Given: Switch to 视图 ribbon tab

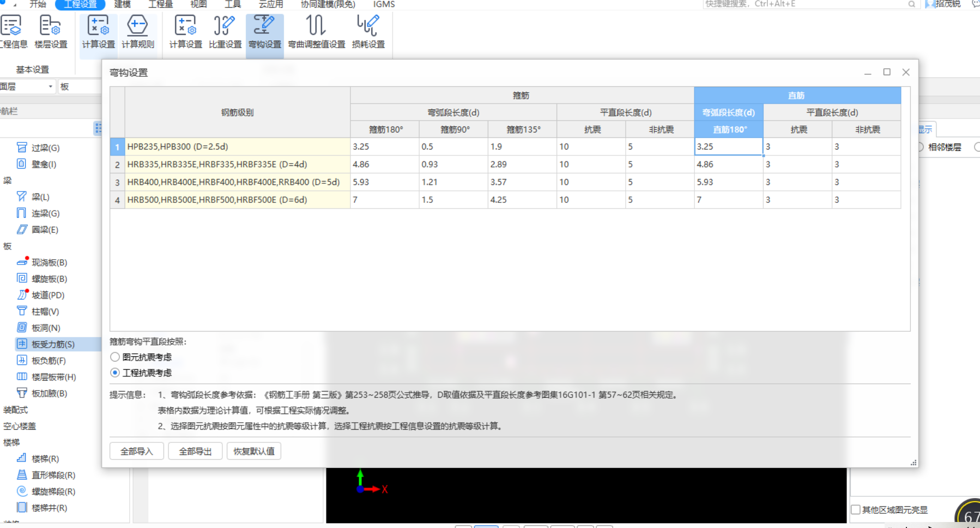Looking at the screenshot, I should (199, 4).
